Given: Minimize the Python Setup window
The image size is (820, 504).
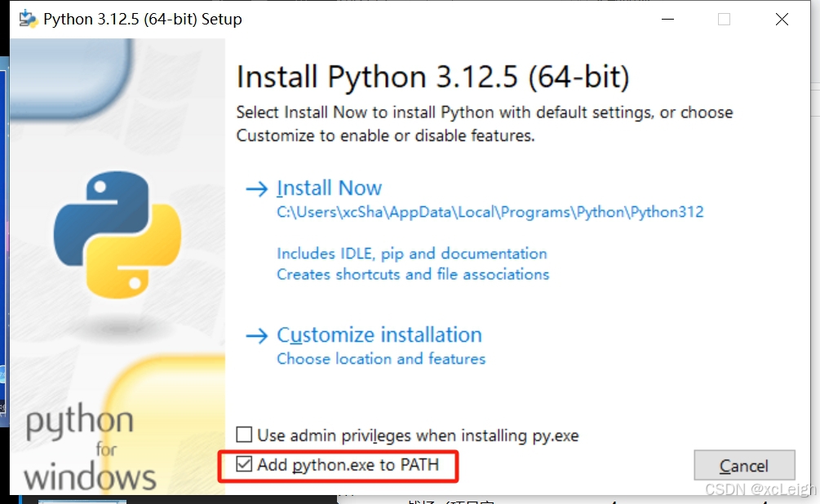Looking at the screenshot, I should [x=667, y=20].
